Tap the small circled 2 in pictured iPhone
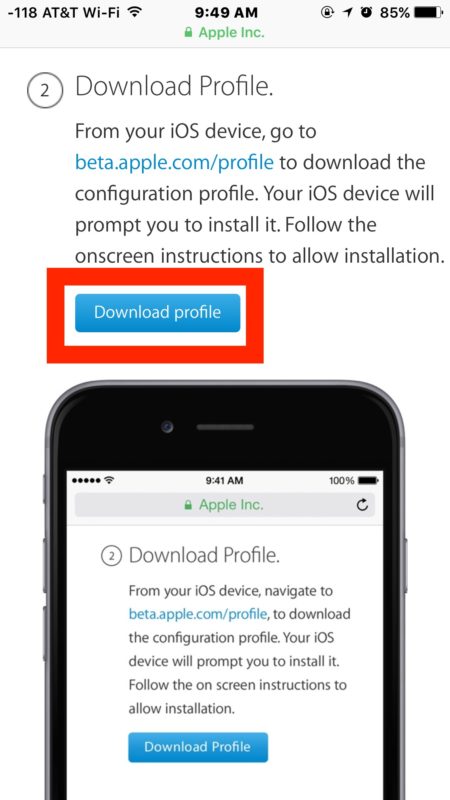Screen dimensions: 450x800 click(112, 556)
